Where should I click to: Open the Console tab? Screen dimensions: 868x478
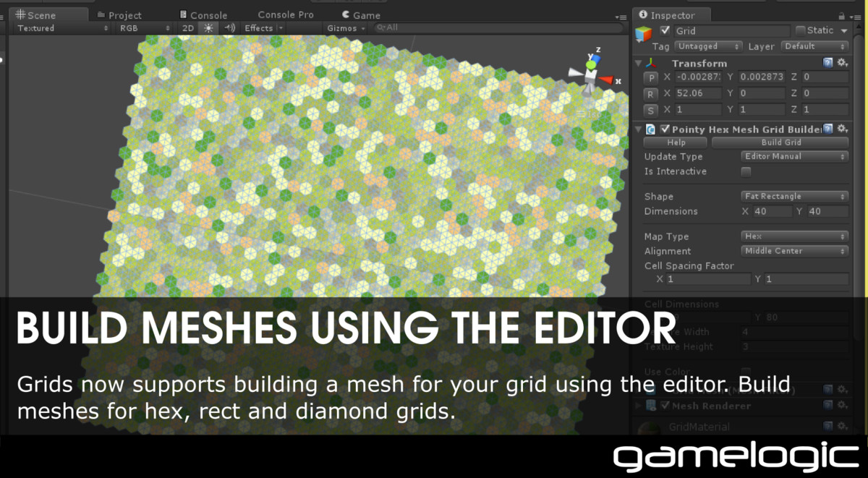tap(203, 14)
